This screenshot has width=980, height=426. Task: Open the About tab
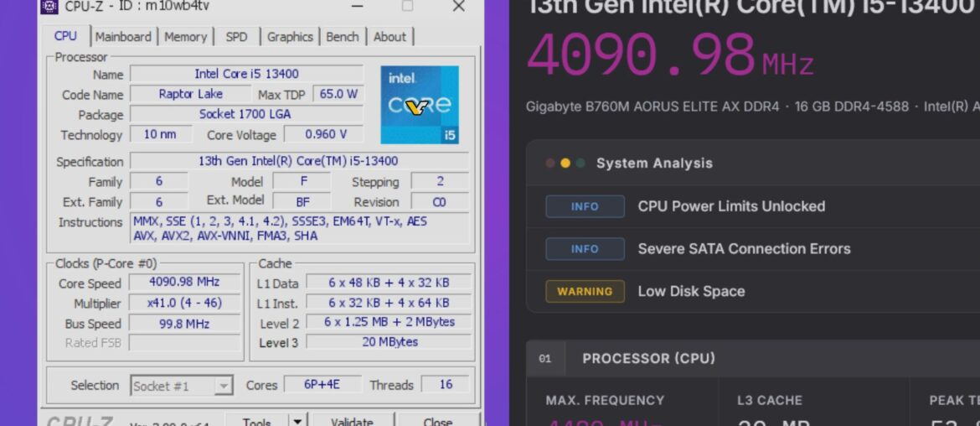(390, 37)
